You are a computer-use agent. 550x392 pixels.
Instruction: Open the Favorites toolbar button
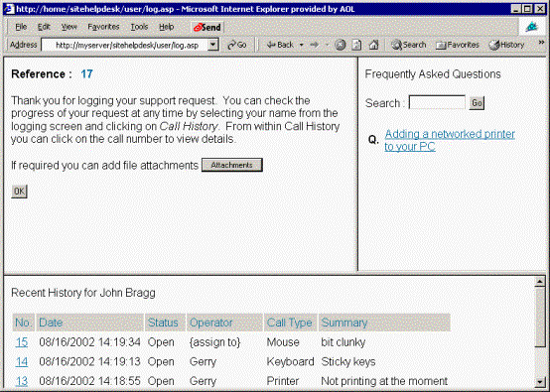tap(458, 45)
